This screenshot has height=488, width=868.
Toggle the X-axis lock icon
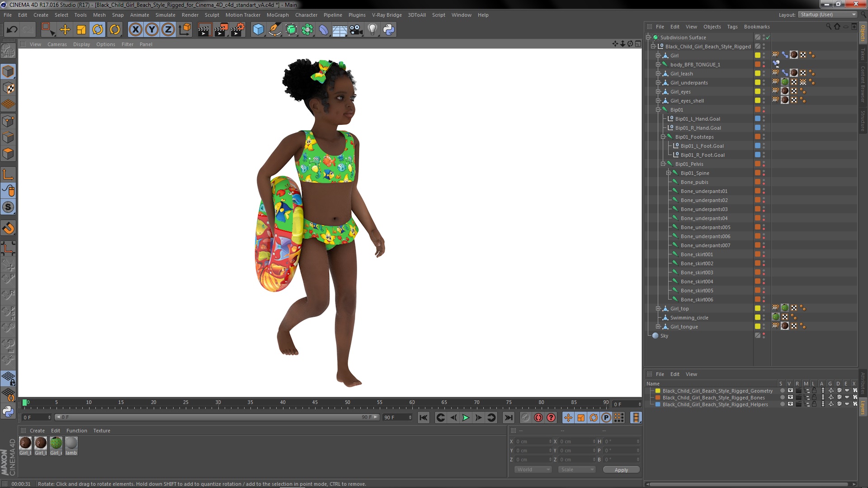tap(135, 30)
